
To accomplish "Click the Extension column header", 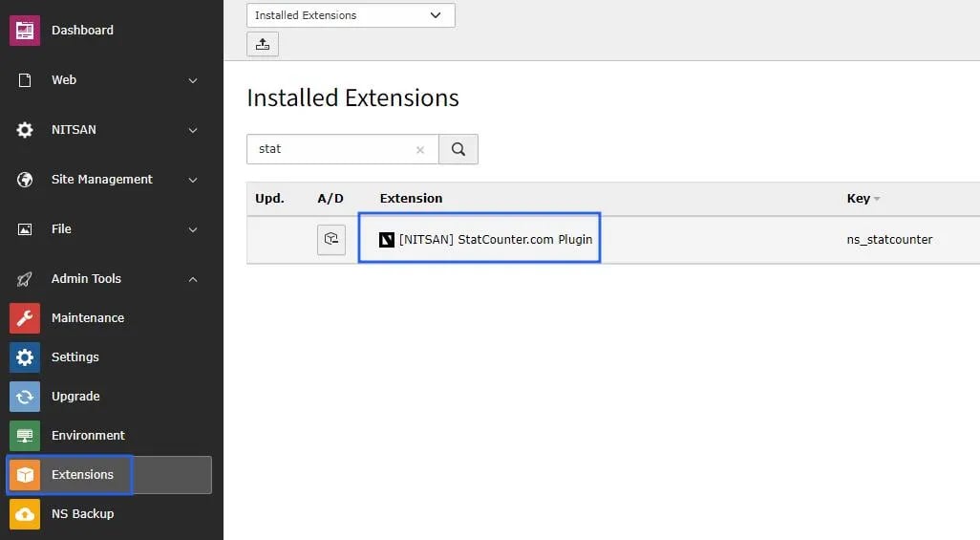I will click(x=412, y=199).
